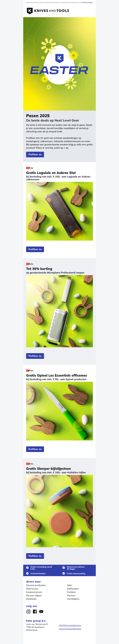Image resolution: width=119 pixels, height=644 pixels.
Task: Open the Instagram icon under volg ons
Action: (x=29, y=611)
